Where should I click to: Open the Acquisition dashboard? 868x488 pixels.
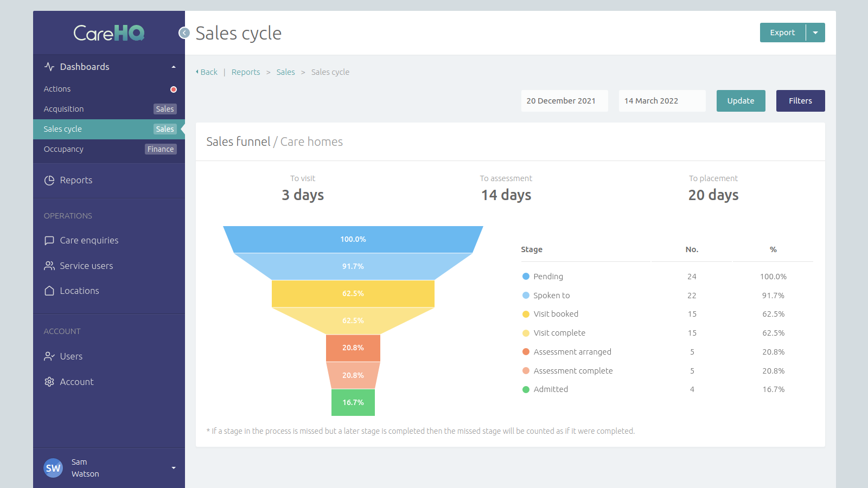tap(64, 109)
